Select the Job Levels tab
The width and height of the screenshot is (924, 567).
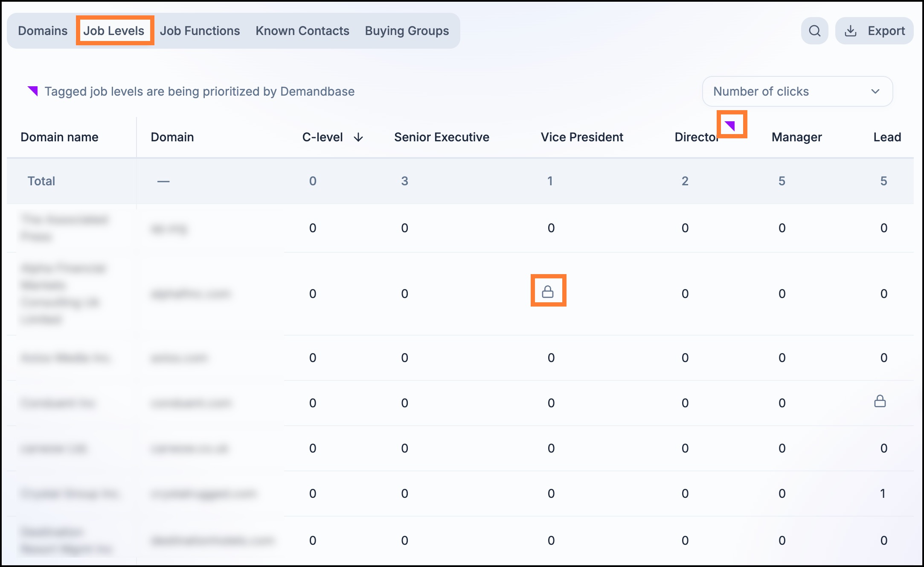pyautogui.click(x=114, y=31)
